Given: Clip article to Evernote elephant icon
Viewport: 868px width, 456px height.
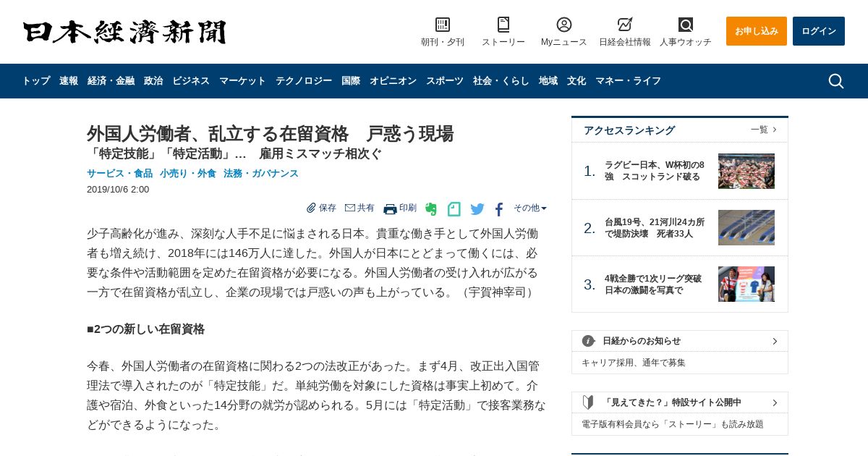Looking at the screenshot, I should pos(431,209).
